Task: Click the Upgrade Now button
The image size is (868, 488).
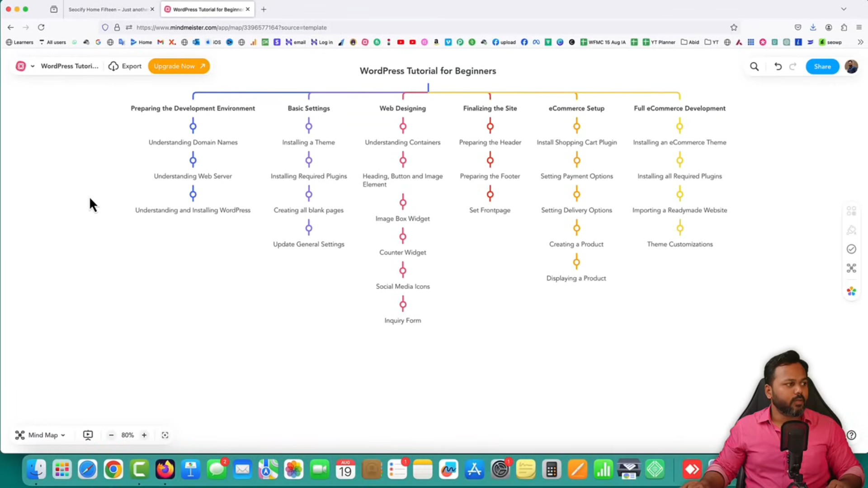Action: point(179,66)
